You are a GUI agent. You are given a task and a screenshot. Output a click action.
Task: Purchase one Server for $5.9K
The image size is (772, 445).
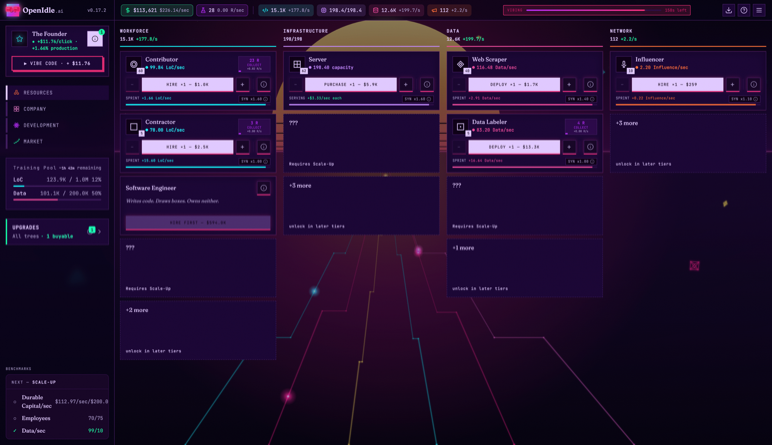click(351, 85)
